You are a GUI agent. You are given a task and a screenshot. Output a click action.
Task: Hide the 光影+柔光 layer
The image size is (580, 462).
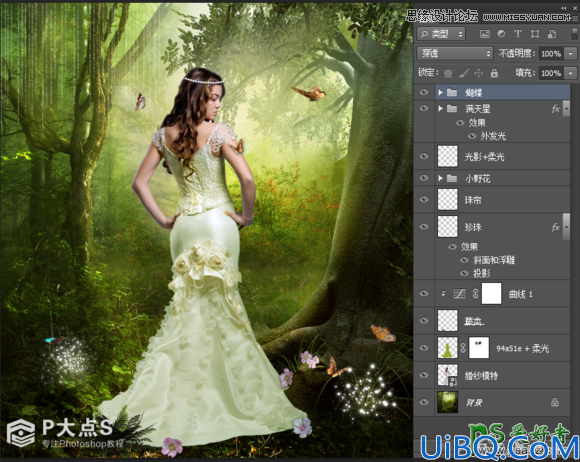(x=424, y=156)
